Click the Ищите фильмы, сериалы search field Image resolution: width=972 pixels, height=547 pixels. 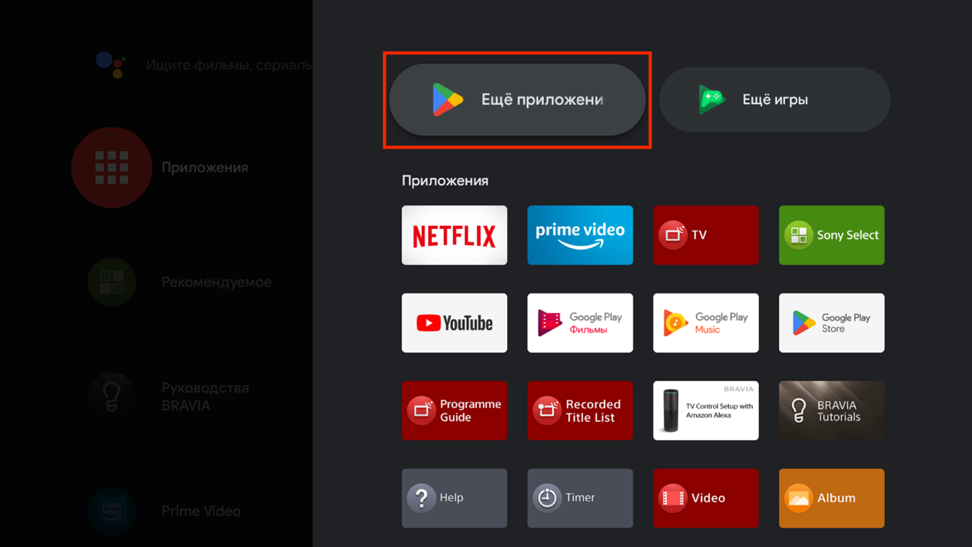tap(229, 65)
